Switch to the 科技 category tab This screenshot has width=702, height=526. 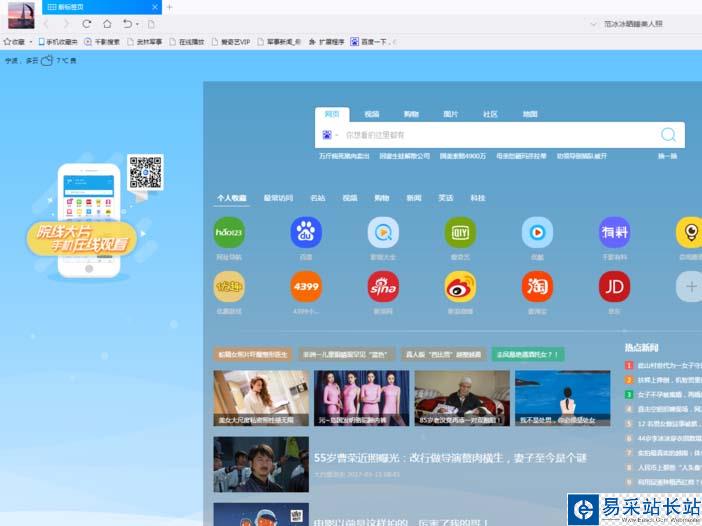478,198
